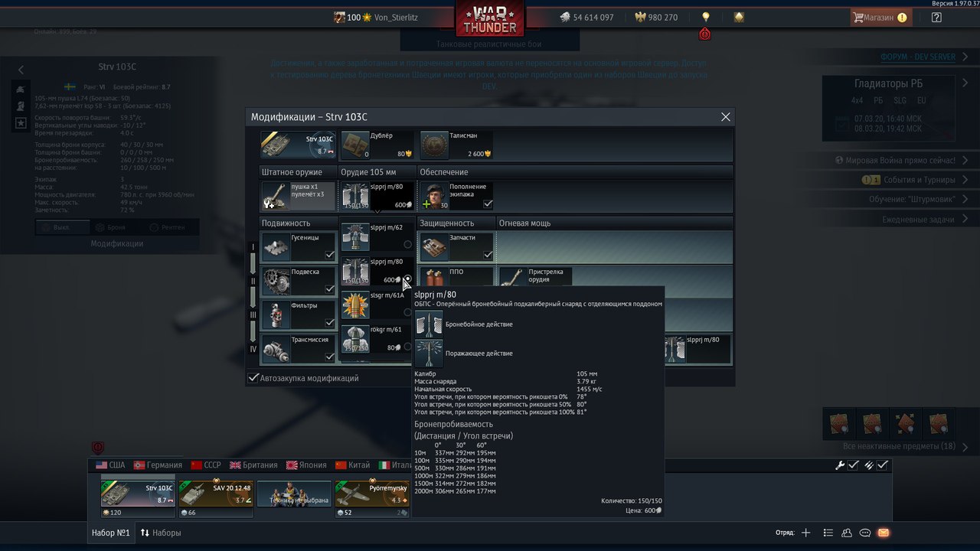
Task: Click the silver lions currency icon
Action: pyautogui.click(x=565, y=17)
